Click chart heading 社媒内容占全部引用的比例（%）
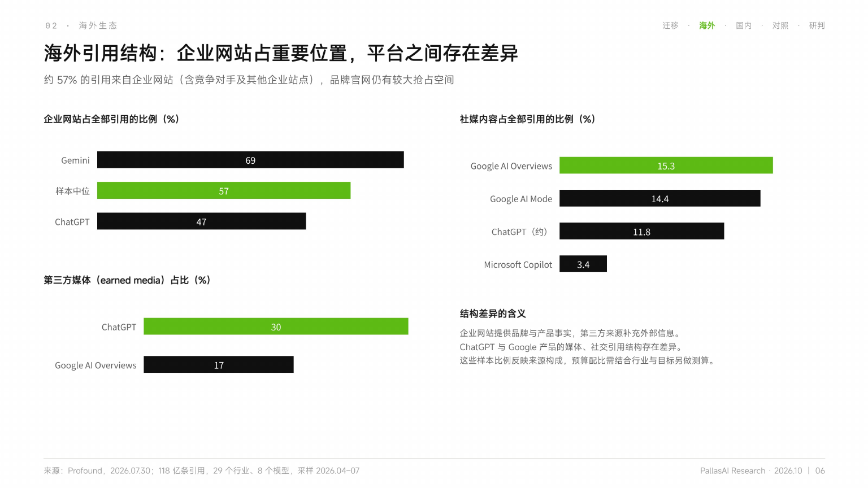The width and height of the screenshot is (868, 488). click(x=528, y=119)
